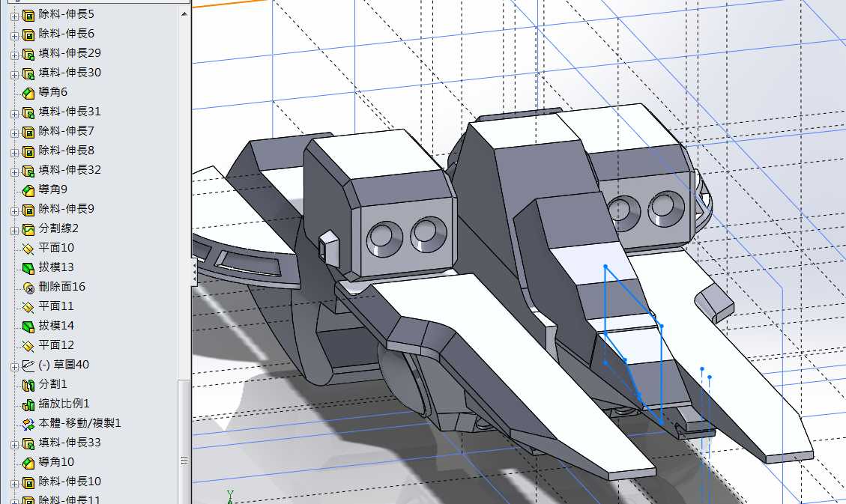Select the 填料-伸長29 feature label
846x504 pixels.
coord(70,53)
